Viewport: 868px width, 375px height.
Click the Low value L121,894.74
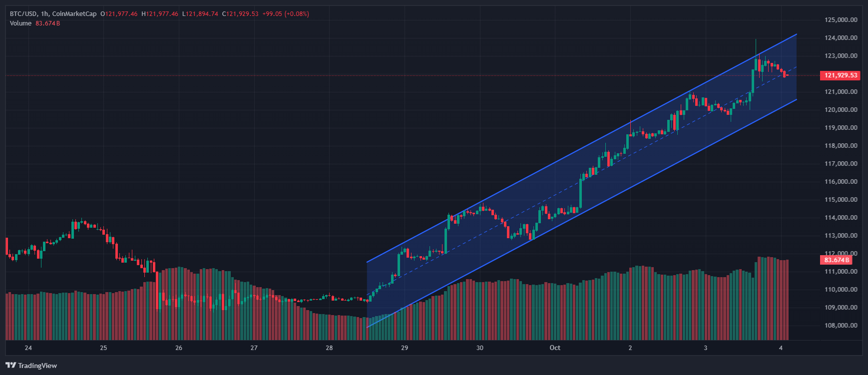200,14
